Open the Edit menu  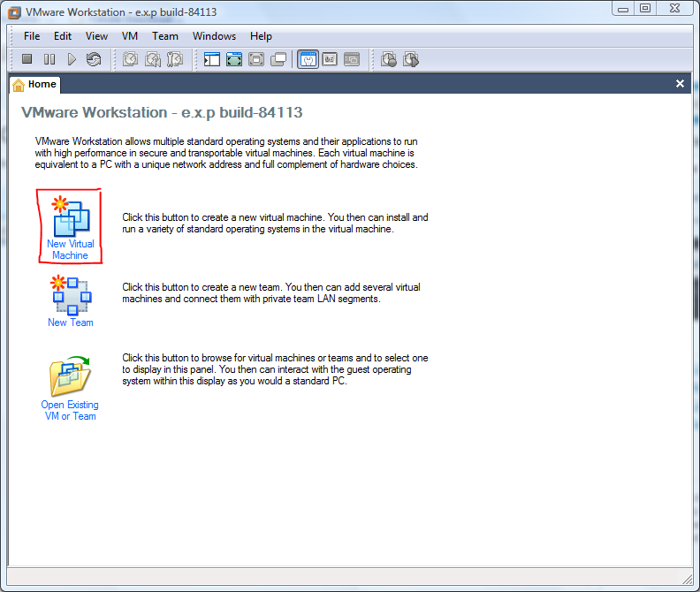[63, 36]
